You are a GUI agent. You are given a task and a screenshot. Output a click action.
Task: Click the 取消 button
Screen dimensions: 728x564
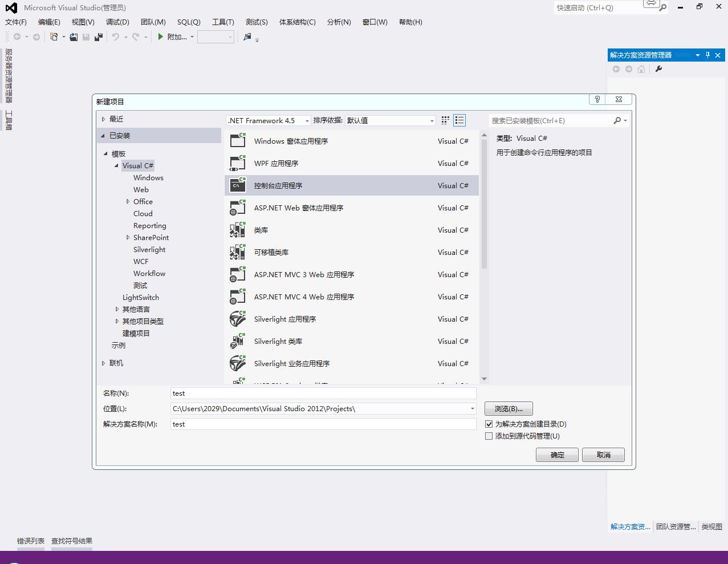[x=604, y=455]
